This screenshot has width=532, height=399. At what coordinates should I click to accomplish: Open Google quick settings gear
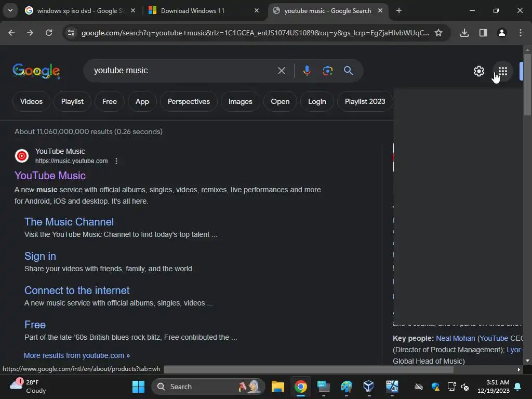tap(478, 71)
